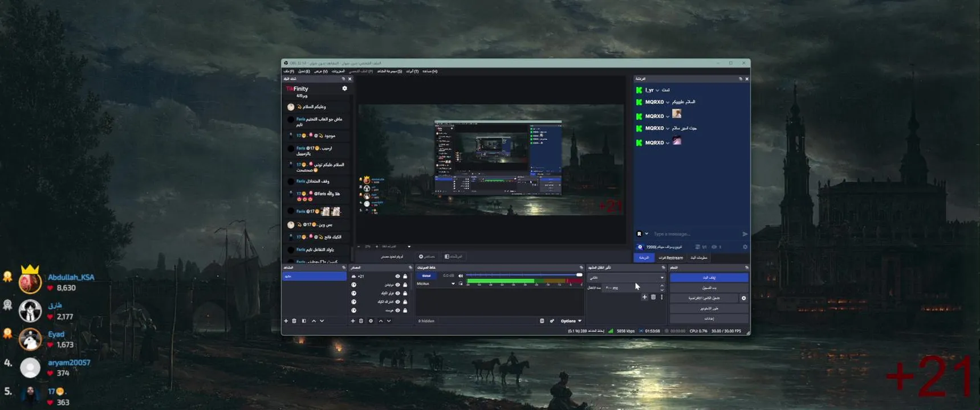
Task: Expand the Lyr chat message chevron
Action: [657, 91]
